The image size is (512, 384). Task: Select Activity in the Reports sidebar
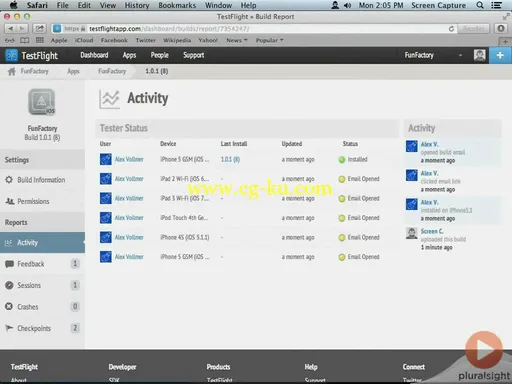click(x=42, y=243)
